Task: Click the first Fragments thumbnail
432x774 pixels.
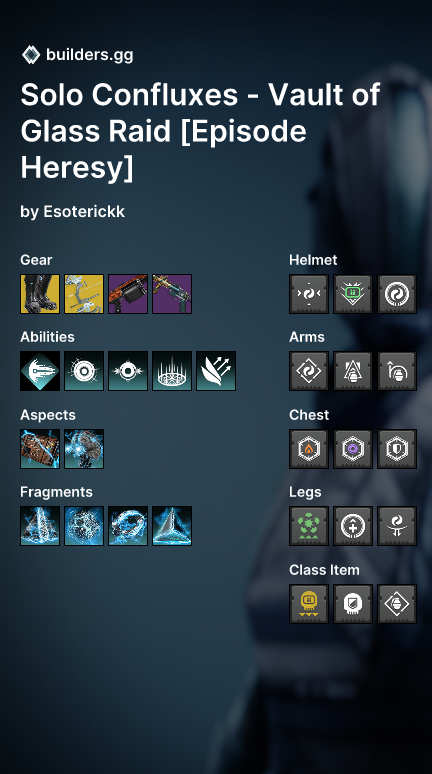Action: pos(40,526)
